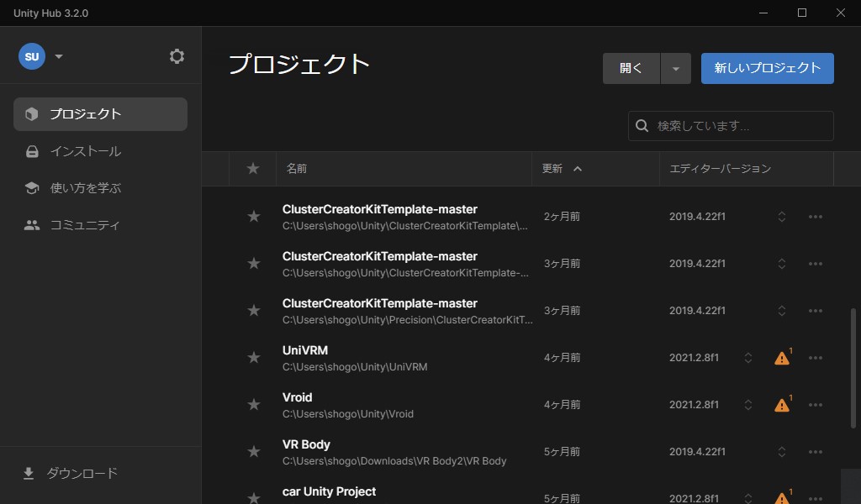Click the project list vertical scrollbar
The image size is (861, 504).
[x=854, y=370]
